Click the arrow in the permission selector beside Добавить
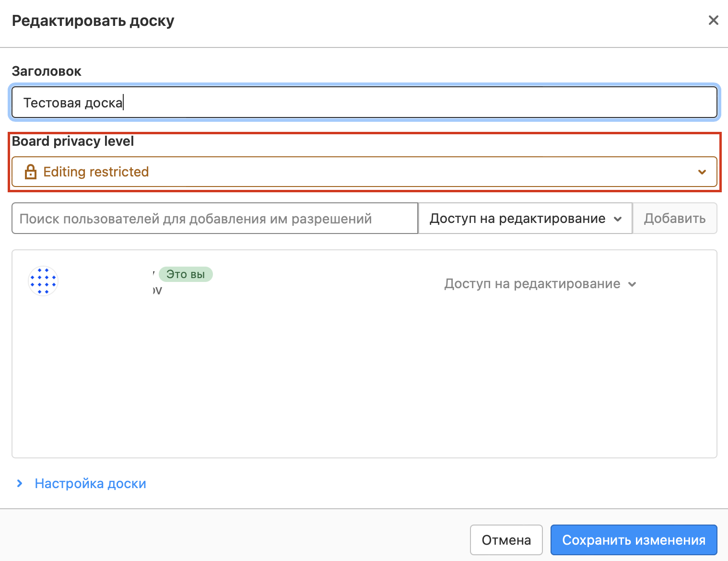This screenshot has width=728, height=561. tap(618, 219)
